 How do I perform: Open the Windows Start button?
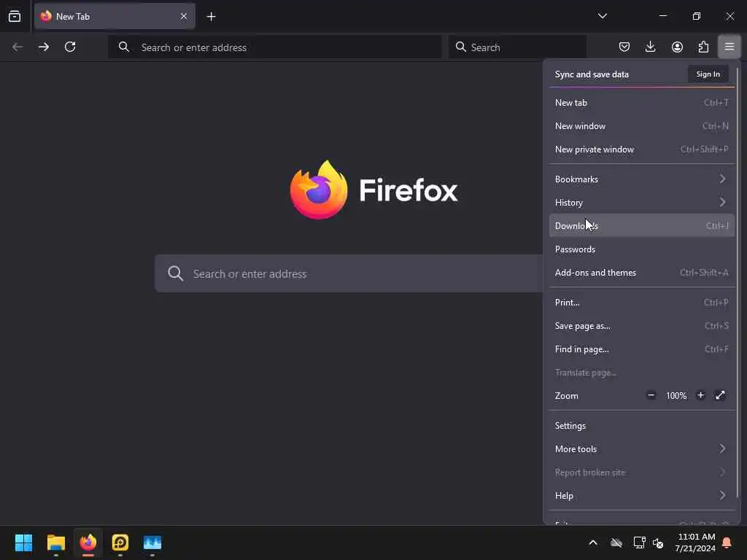(x=23, y=542)
